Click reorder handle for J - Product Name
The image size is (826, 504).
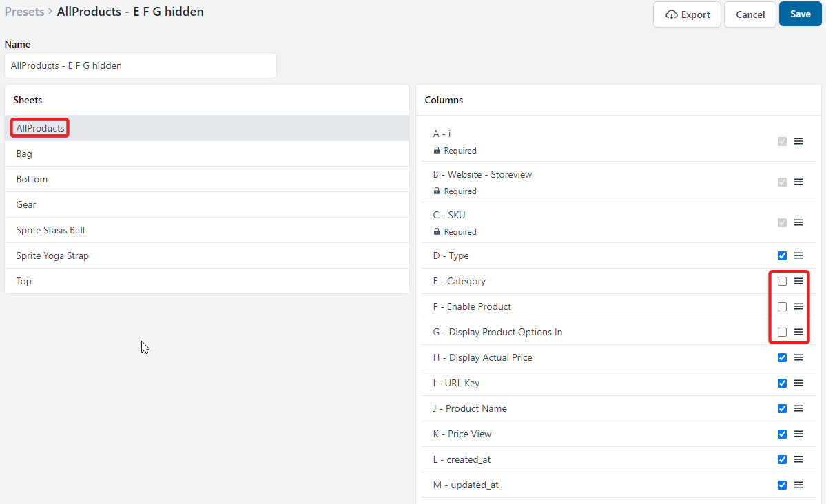798,408
